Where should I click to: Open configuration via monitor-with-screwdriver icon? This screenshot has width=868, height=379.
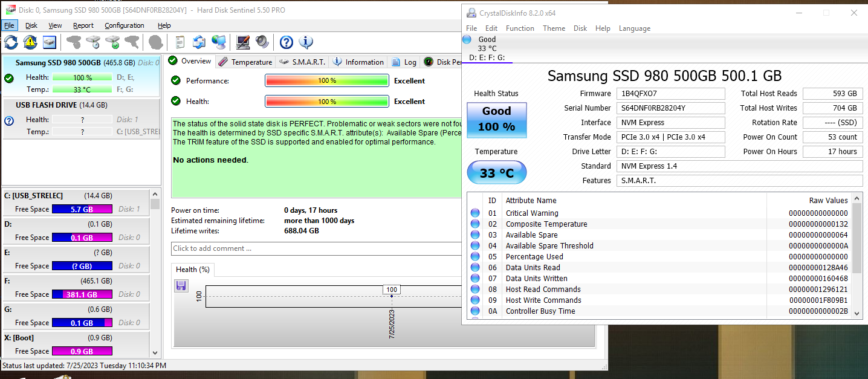pyautogui.click(x=243, y=42)
